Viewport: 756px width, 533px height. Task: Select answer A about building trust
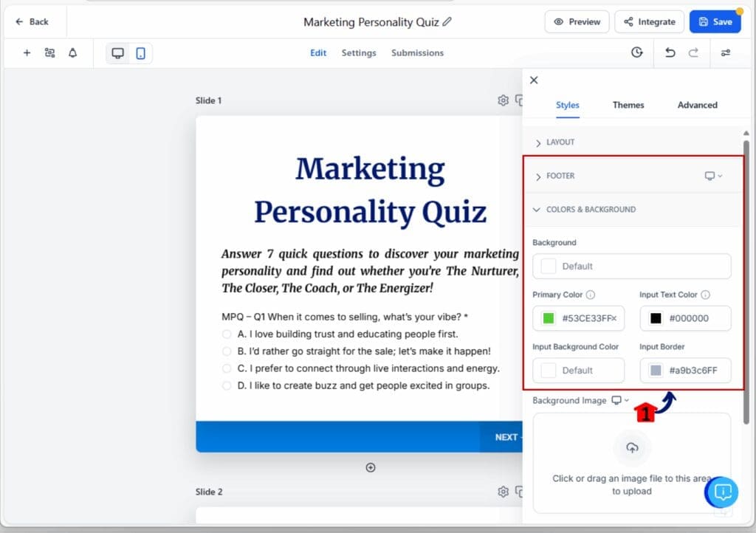[227, 334]
